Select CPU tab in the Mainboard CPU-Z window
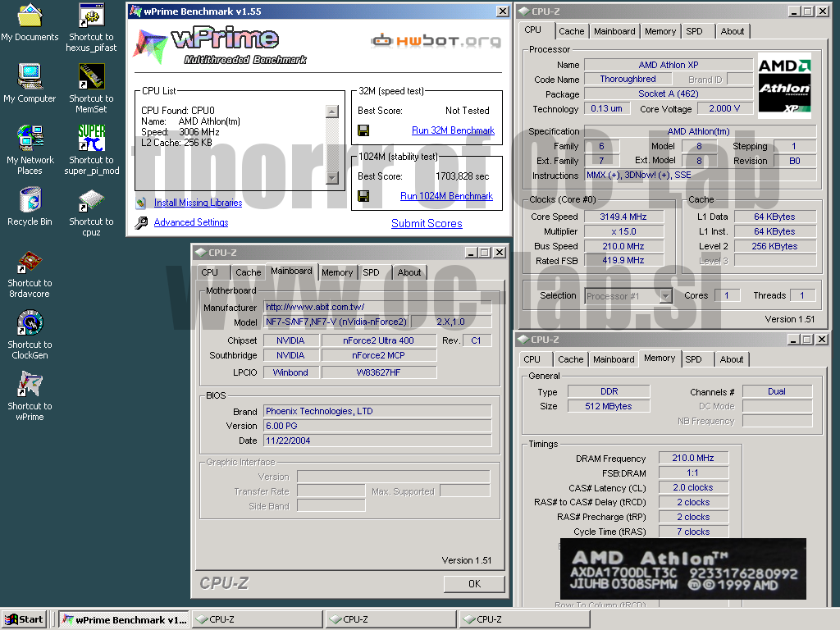Viewport: 840px width, 630px height. pos(209,272)
